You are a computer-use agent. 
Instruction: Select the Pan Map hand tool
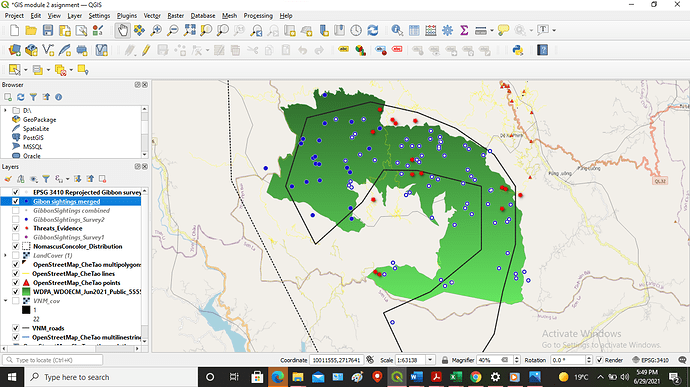(122, 30)
